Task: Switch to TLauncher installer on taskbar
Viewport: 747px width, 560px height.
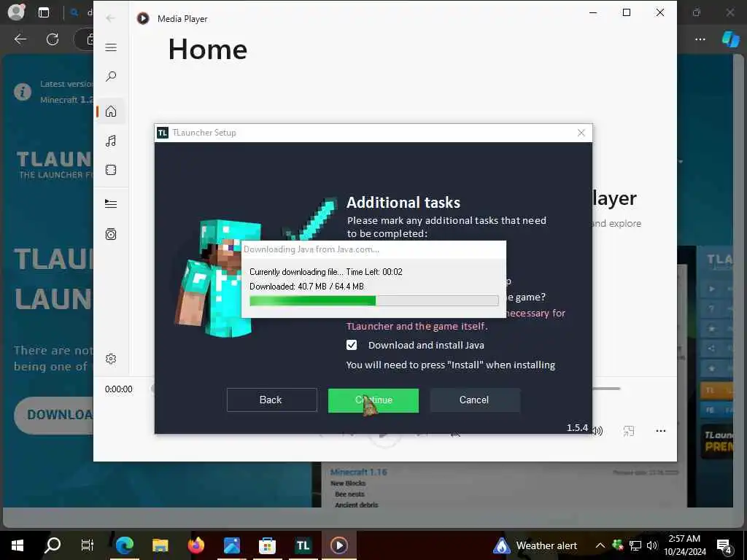Action: 303,545
